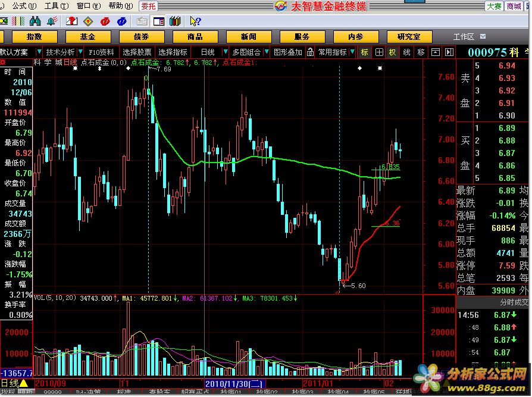The width and height of the screenshot is (532, 397).
Task: Open the colored books library icon
Action: click(175, 21)
